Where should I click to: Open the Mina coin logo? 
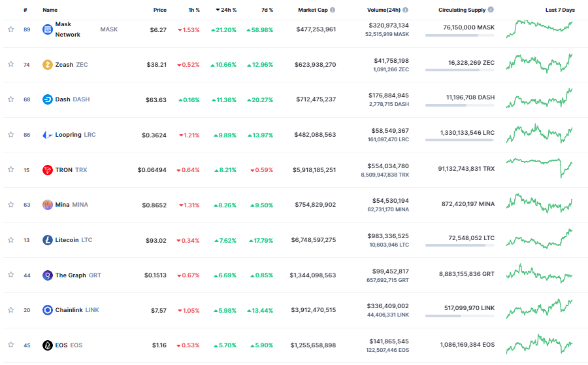tap(48, 205)
